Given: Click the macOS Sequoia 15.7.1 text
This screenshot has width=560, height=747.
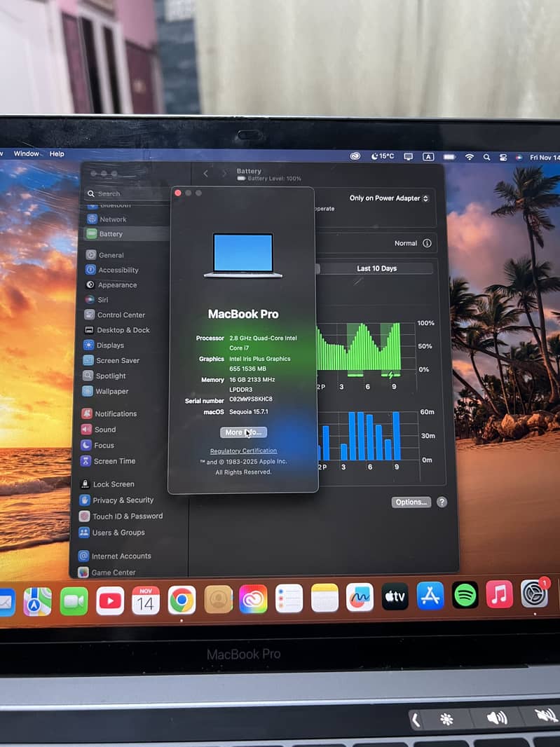Looking at the screenshot, I should click(249, 411).
